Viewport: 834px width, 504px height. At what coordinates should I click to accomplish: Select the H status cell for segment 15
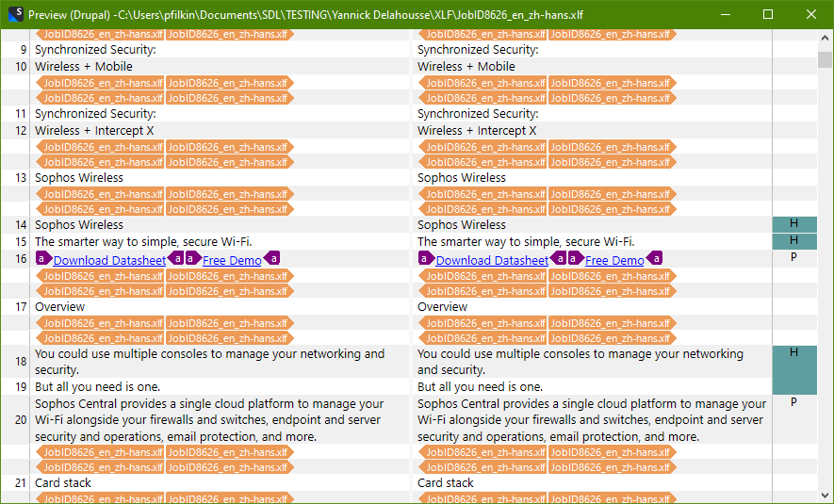(794, 241)
